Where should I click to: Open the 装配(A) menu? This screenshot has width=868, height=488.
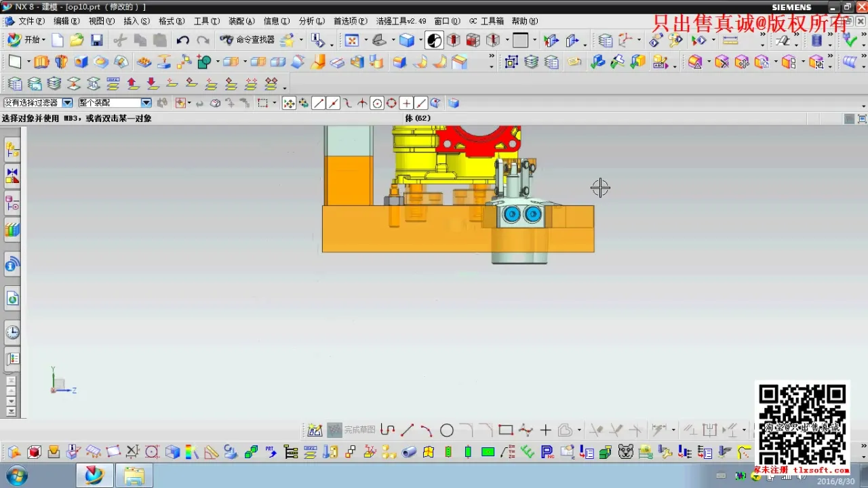click(x=241, y=21)
